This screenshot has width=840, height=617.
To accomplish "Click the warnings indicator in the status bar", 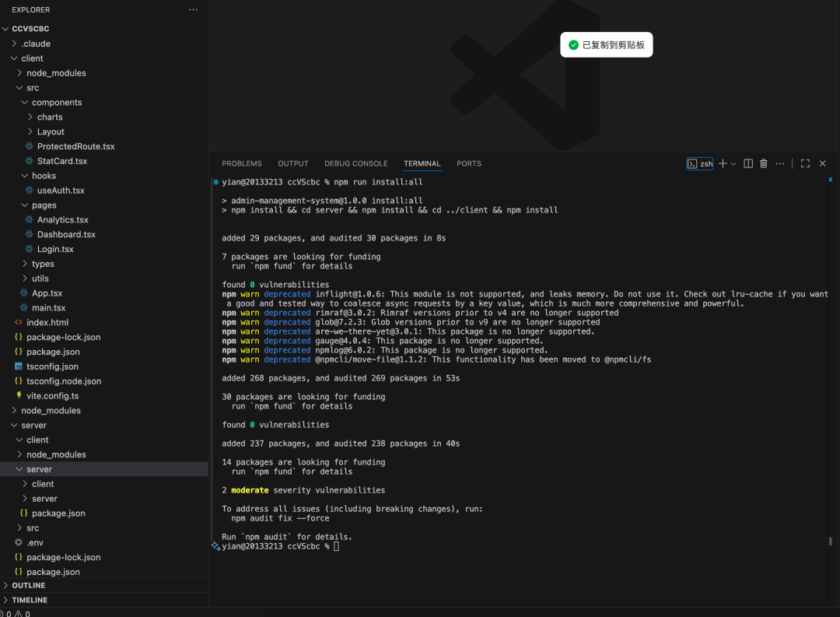I will (22, 613).
